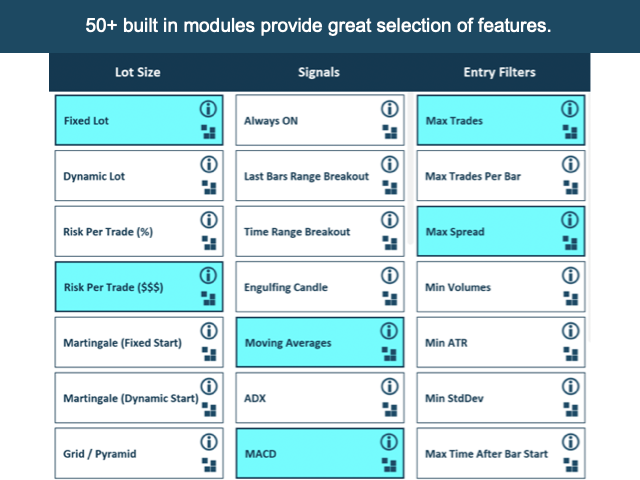This screenshot has height=480, width=640.
Task: Show info for Engulfing Candle signal
Action: [x=390, y=275]
